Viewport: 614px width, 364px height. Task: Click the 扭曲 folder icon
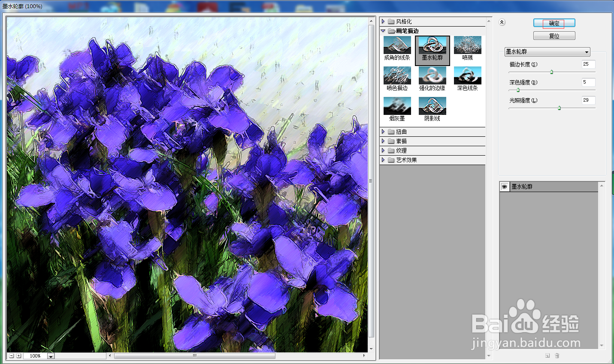pos(391,132)
